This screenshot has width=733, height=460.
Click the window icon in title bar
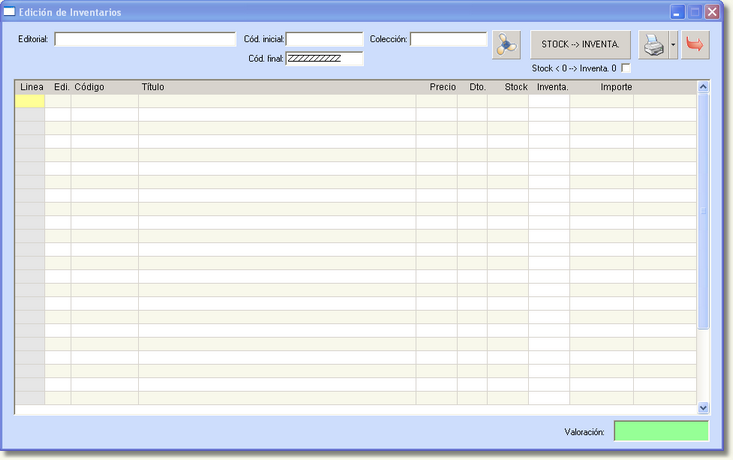point(9,12)
